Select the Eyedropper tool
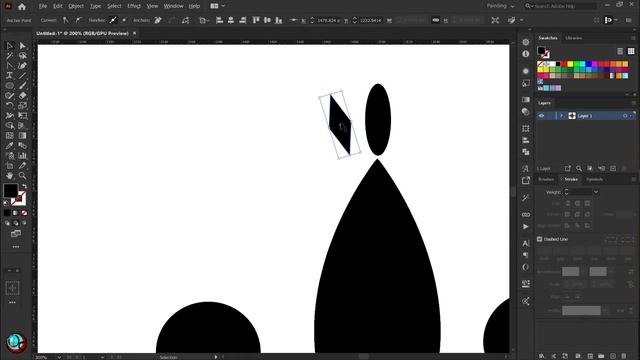This screenshot has height=360, width=640. pos(9,146)
